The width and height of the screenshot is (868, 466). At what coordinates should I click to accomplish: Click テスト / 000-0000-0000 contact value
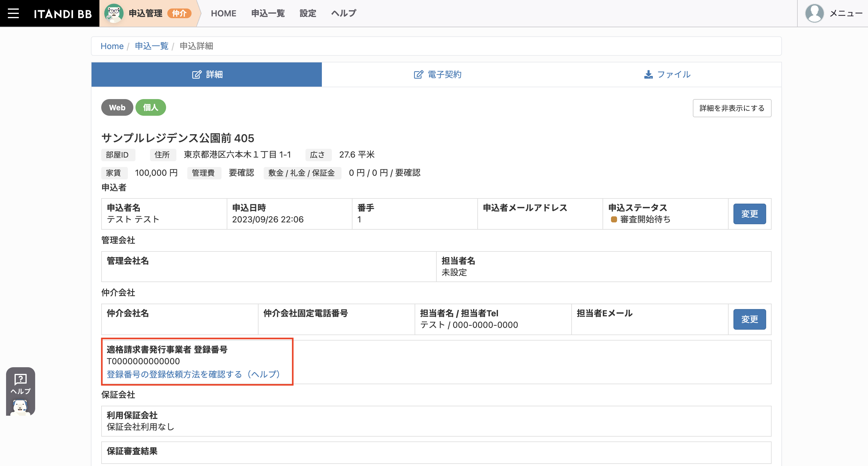click(469, 325)
